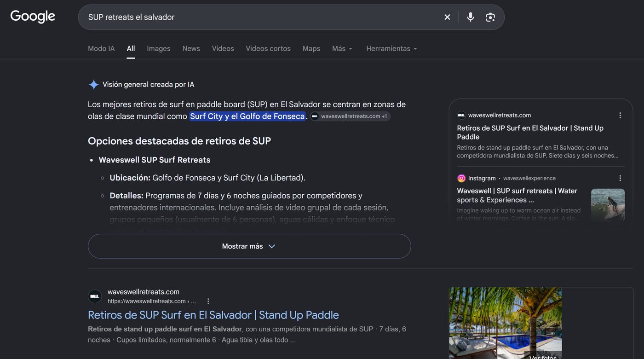Open the Herramientas dropdown
This screenshot has width=644, height=359.
pos(391,48)
